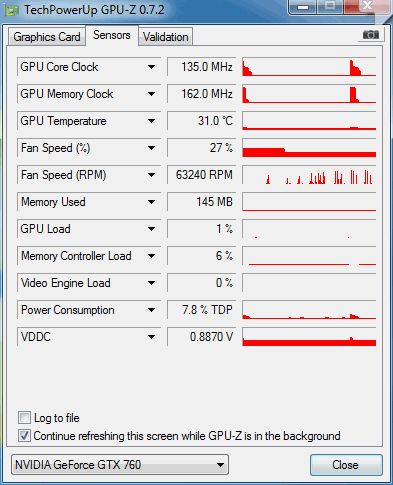Click the 31.0 °C temperature value field
The width and height of the screenshot is (393, 485).
point(202,121)
